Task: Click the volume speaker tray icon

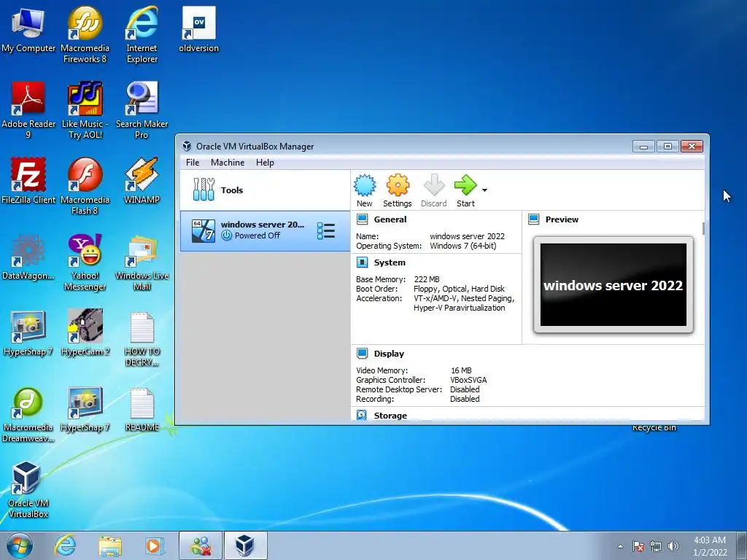Action: [x=673, y=546]
